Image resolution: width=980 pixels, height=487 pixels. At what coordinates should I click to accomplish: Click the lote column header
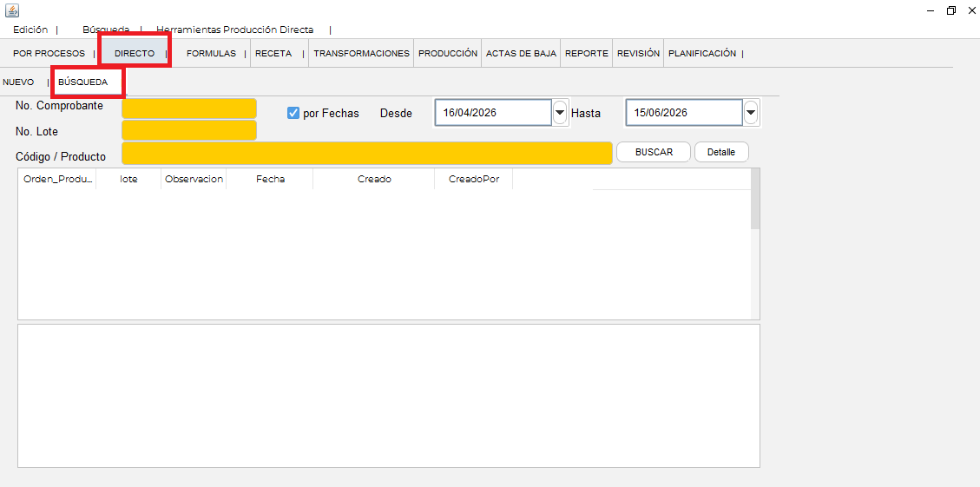[x=128, y=179]
